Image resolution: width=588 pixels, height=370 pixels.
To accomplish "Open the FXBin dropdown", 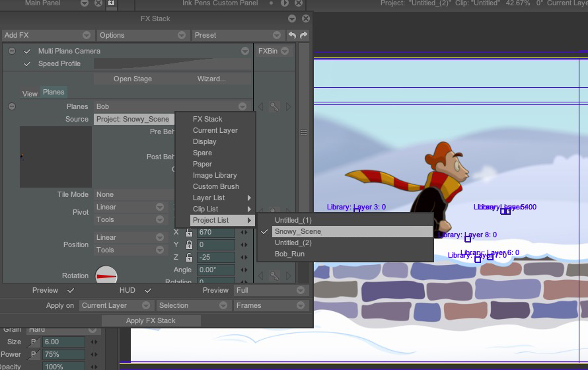I will click(273, 51).
